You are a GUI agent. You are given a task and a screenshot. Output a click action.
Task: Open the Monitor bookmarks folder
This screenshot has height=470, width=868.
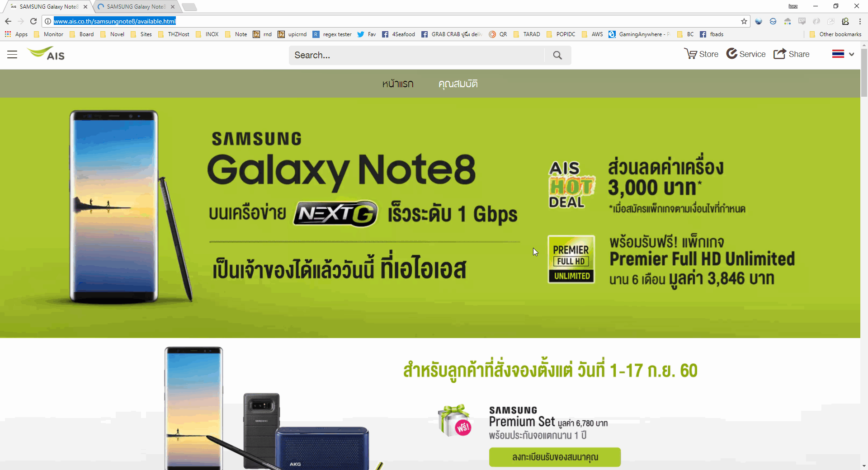49,34
